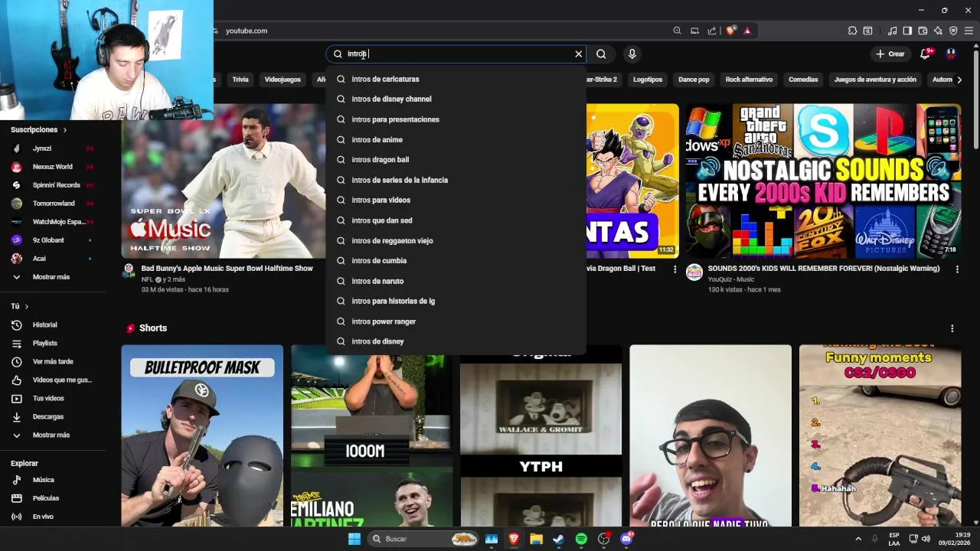The height and width of the screenshot is (551, 980).
Task: Click the Brave Shields lion icon
Action: (x=730, y=31)
